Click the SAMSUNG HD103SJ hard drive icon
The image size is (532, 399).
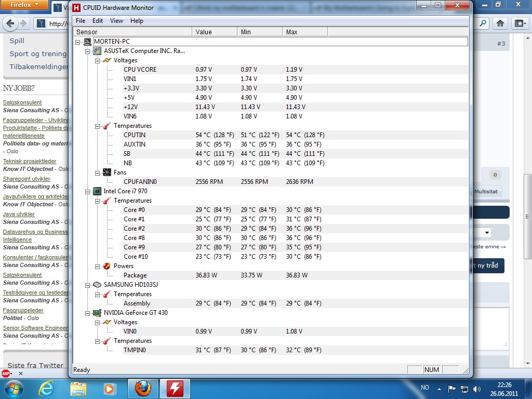(97, 285)
